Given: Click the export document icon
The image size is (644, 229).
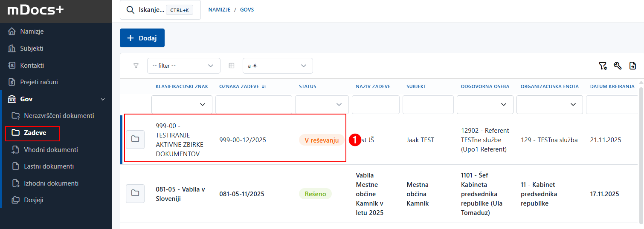Looking at the screenshot, I should pos(632,66).
